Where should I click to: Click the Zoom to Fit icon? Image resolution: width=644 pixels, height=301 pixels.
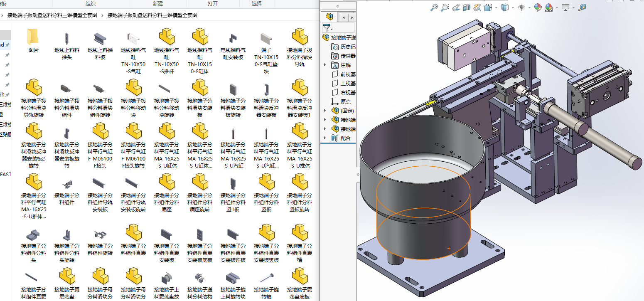coord(434,7)
